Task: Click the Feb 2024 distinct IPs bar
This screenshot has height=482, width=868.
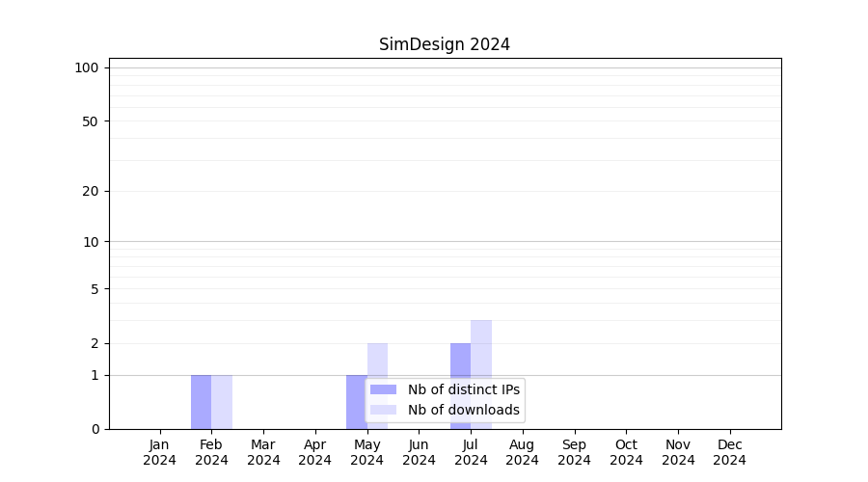Action: point(201,402)
